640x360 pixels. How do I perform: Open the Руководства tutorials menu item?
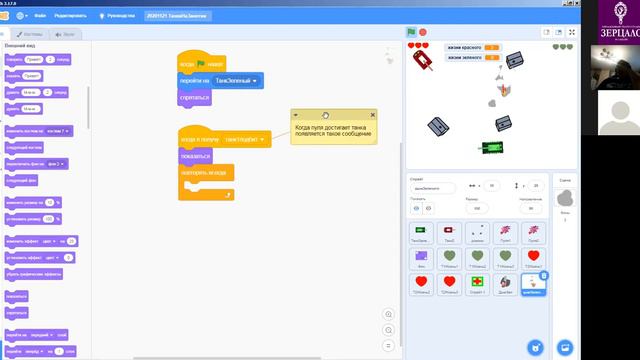[x=117, y=16]
